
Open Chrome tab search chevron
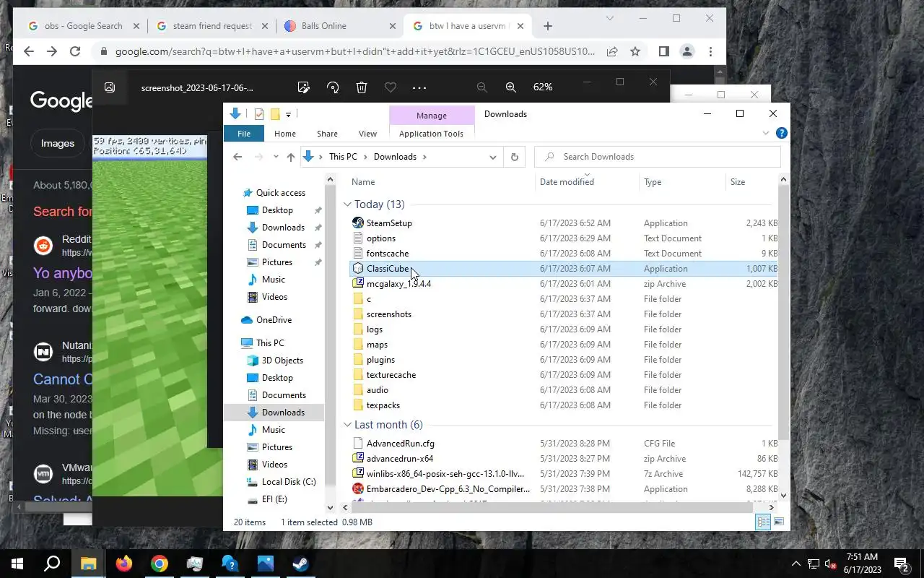(x=610, y=18)
